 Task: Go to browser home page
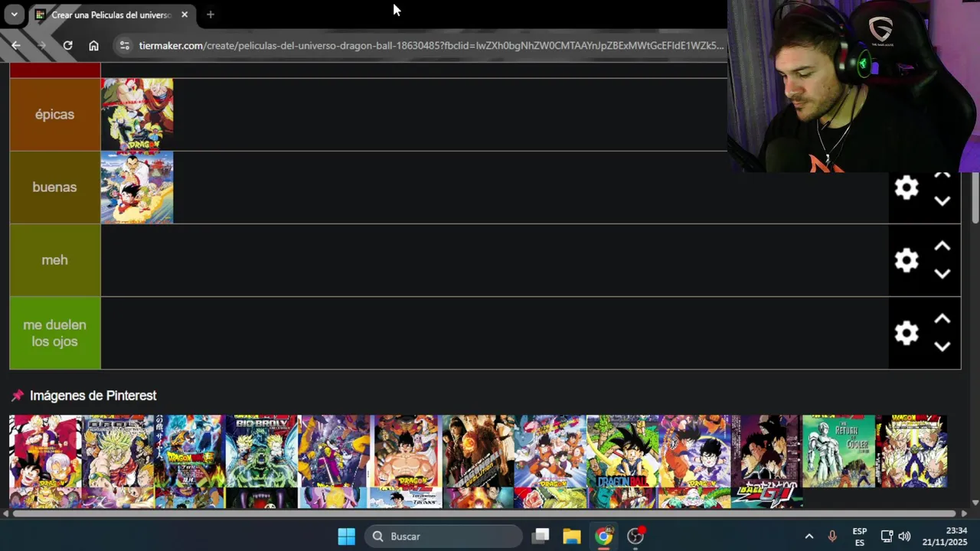(93, 45)
